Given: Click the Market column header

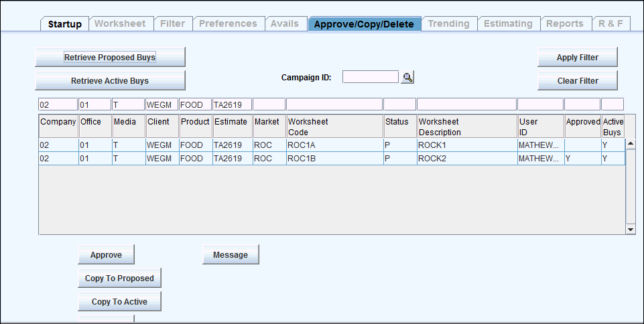Looking at the screenshot, I should point(269,127).
